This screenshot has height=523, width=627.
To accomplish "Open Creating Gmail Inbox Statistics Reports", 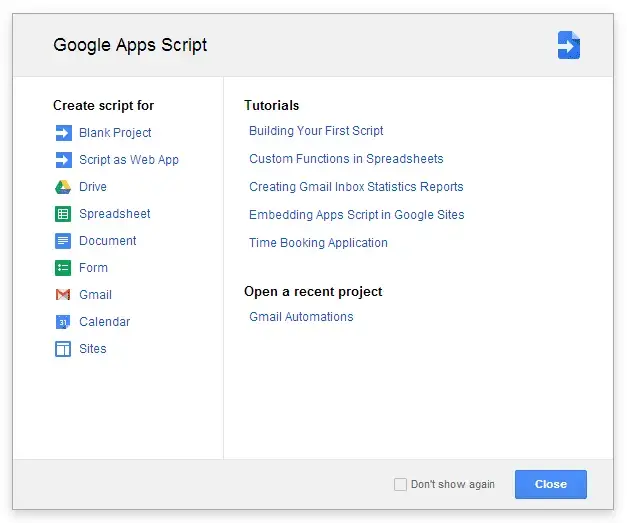I will tap(356, 187).
